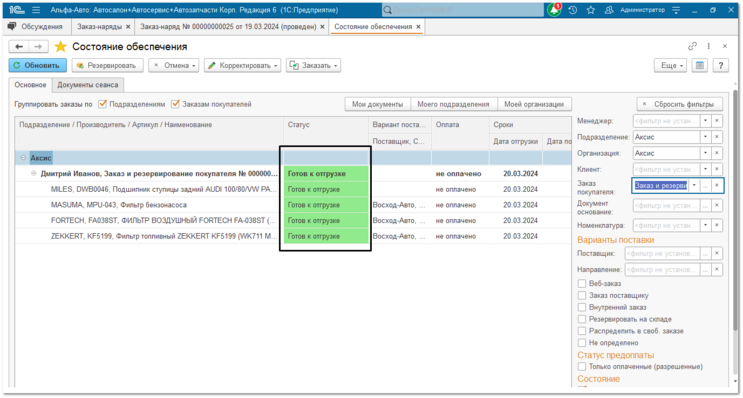Select the ZEKKERT, KF5199 row

click(293, 236)
